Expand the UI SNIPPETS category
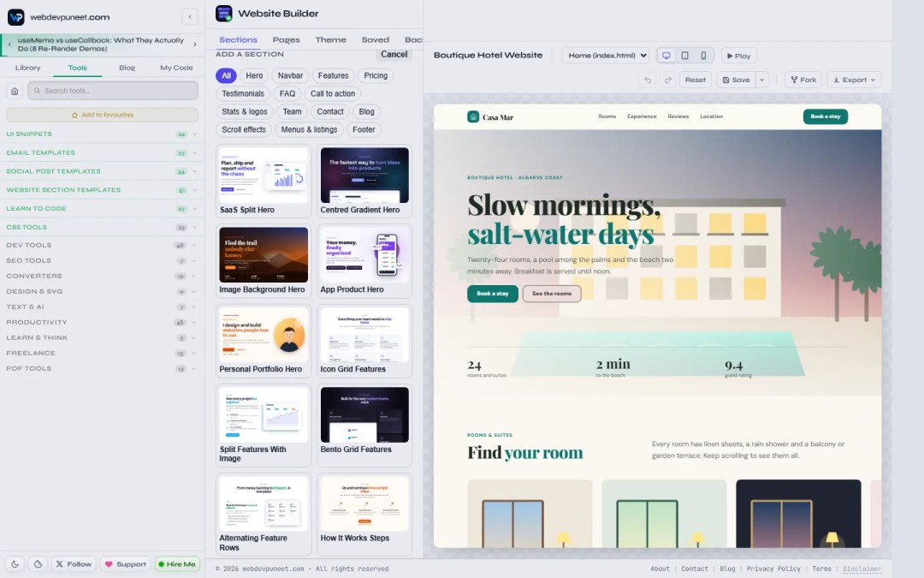 pos(102,134)
